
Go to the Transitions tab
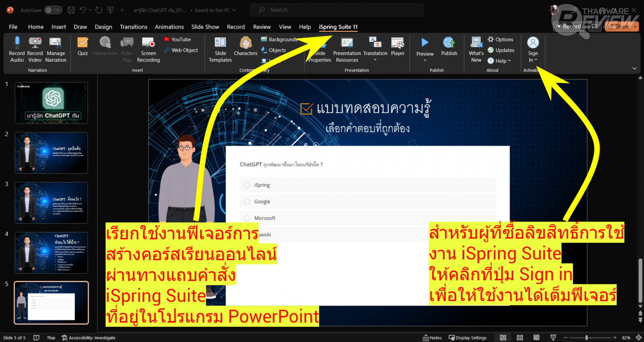(x=134, y=27)
